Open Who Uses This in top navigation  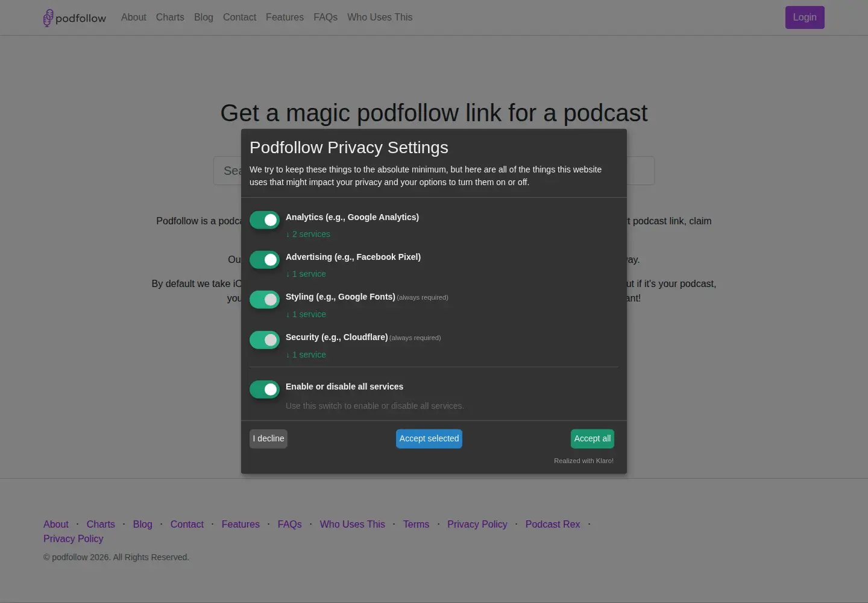point(380,17)
